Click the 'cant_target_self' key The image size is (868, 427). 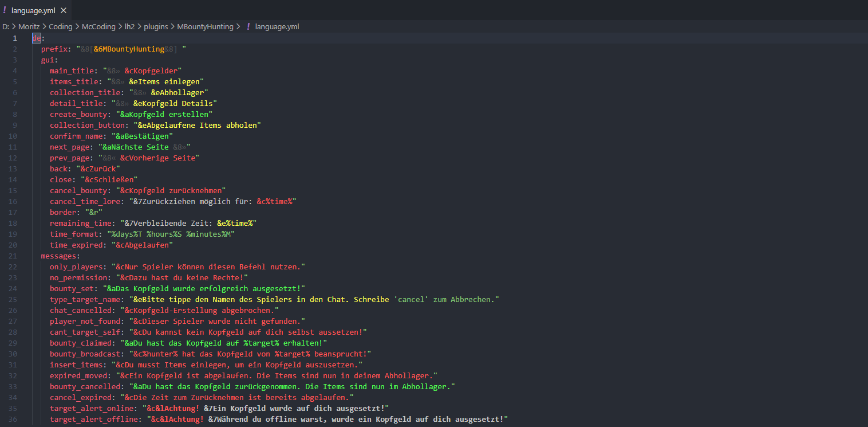point(85,332)
